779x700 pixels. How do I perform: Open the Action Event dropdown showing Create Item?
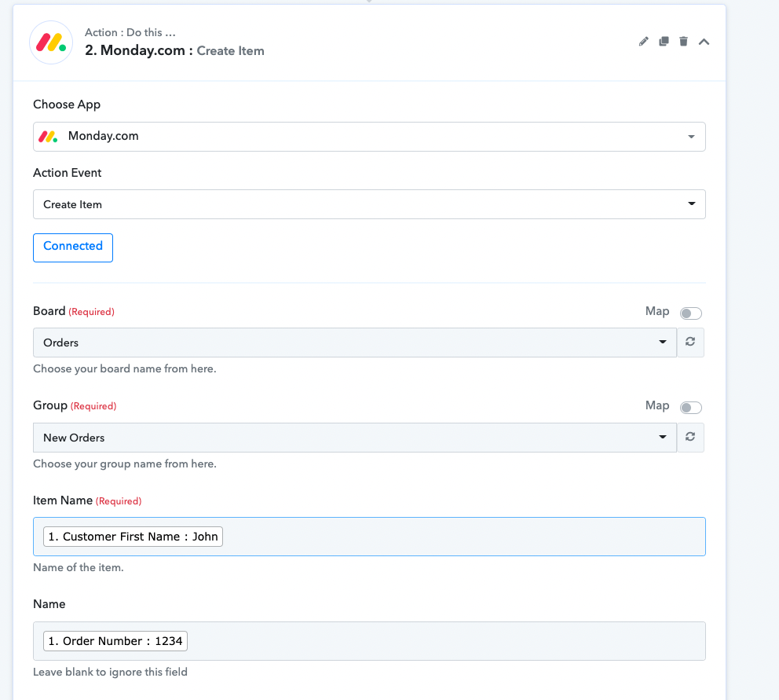click(x=369, y=204)
